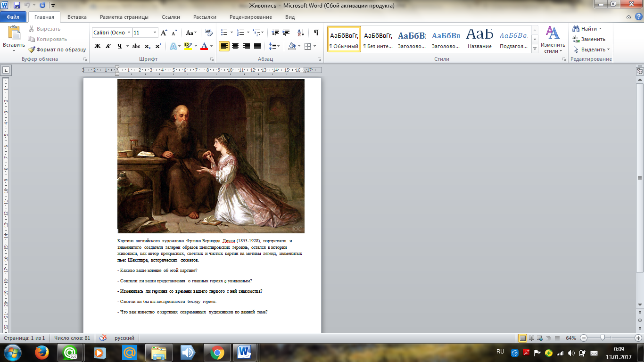
Task: Click the painting image in the document
Action: click(x=211, y=156)
